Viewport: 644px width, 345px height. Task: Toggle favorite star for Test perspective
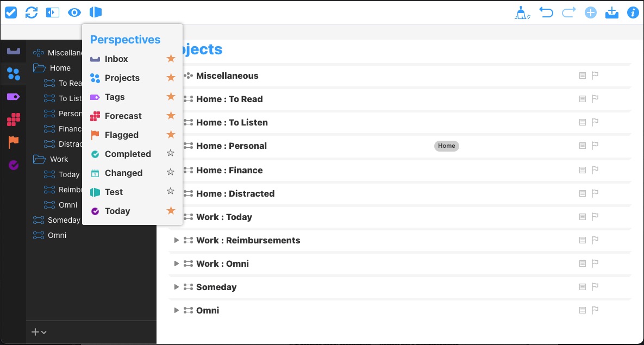click(x=171, y=191)
